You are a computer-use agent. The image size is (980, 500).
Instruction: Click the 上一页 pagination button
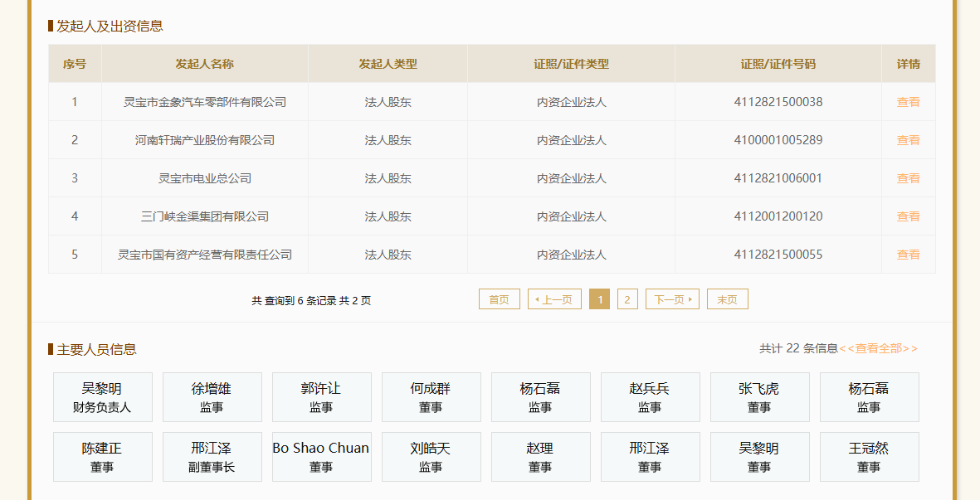coord(554,299)
